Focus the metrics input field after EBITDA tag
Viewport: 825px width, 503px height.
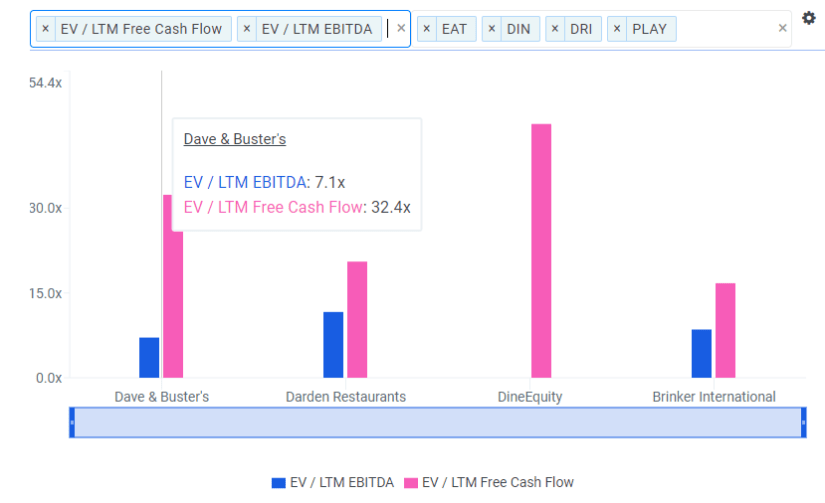(388, 29)
